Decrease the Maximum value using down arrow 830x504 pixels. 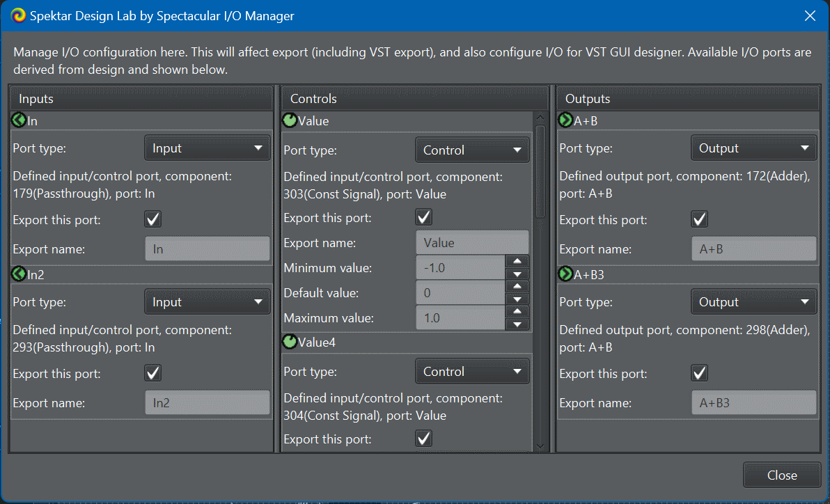click(517, 324)
